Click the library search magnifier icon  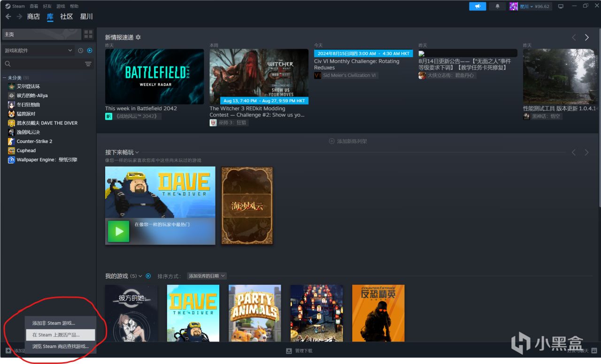(x=8, y=64)
